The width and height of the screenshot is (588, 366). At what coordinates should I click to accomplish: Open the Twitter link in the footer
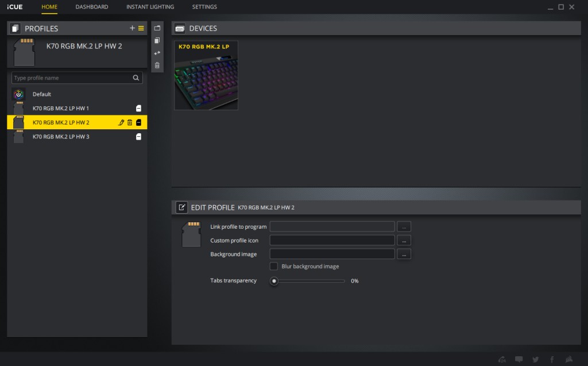pos(536,360)
